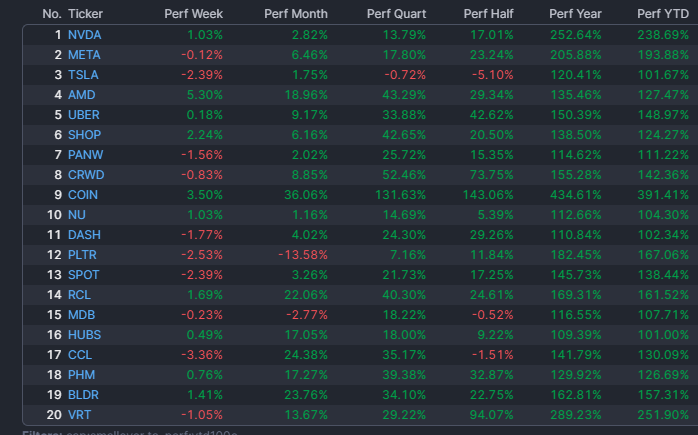Select MDB's Perf Half value -0.52%
Viewport: 698px width, 435px height.
(x=492, y=315)
